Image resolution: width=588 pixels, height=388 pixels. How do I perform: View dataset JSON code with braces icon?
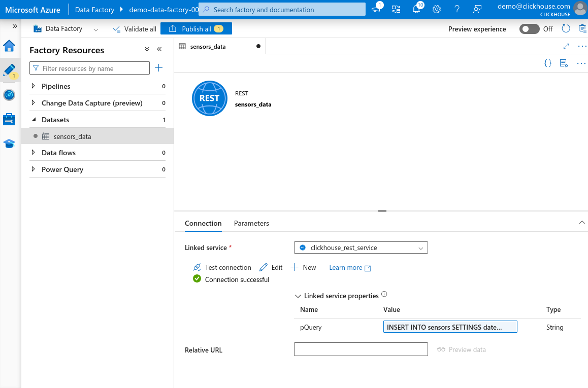coord(548,63)
